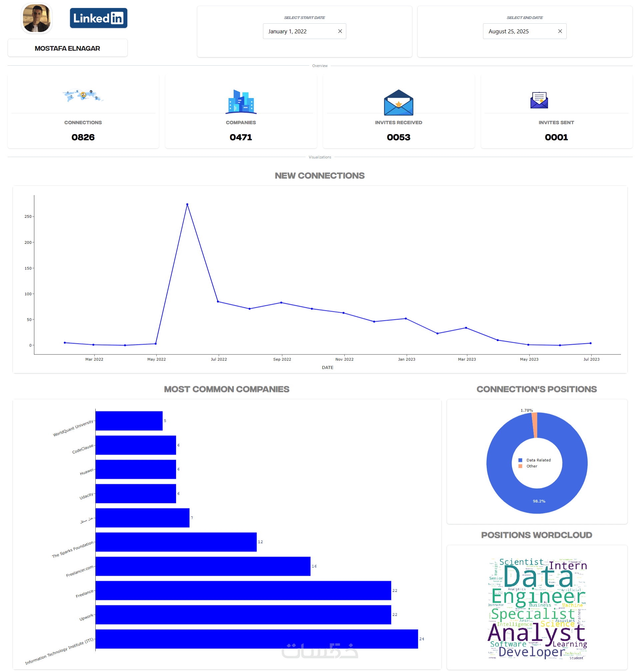Click the profile photo thumbnail

click(x=37, y=18)
